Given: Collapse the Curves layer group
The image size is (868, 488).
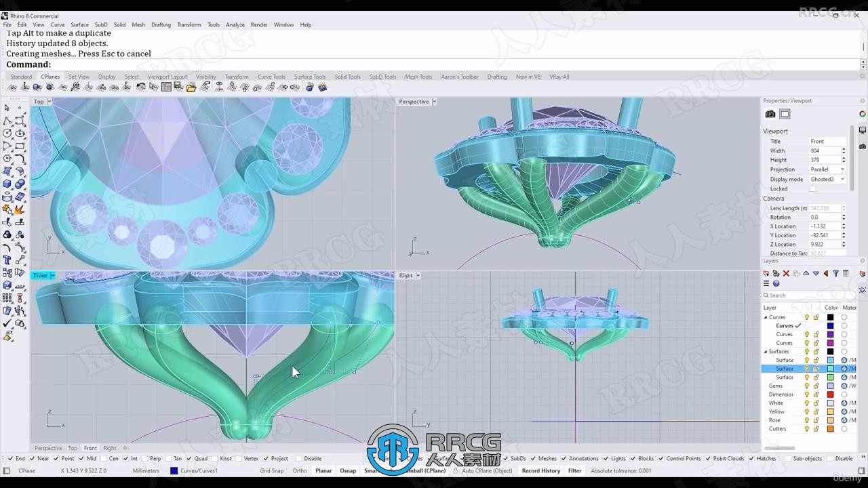Looking at the screenshot, I should tap(766, 317).
